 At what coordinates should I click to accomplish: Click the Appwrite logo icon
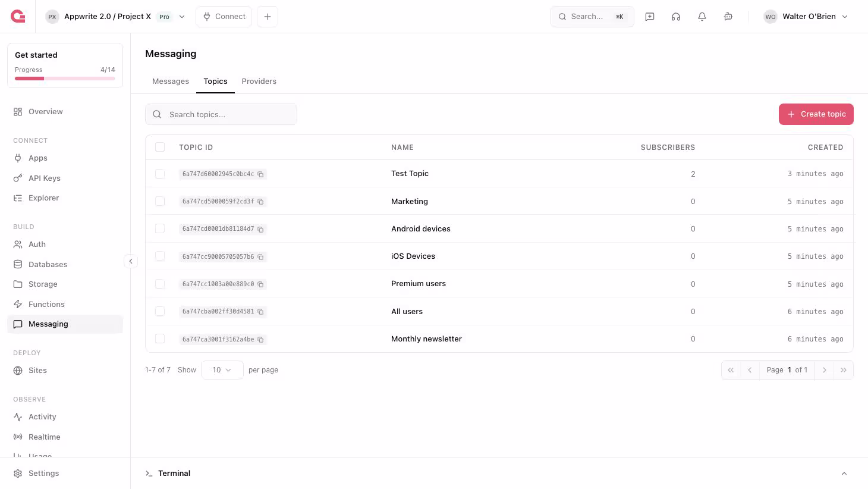click(18, 16)
